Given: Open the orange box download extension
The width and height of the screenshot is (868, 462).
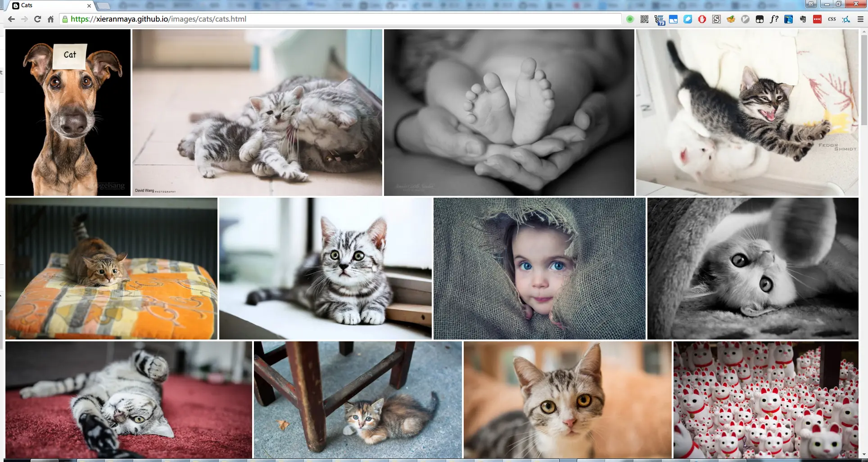Looking at the screenshot, I should pos(731,19).
